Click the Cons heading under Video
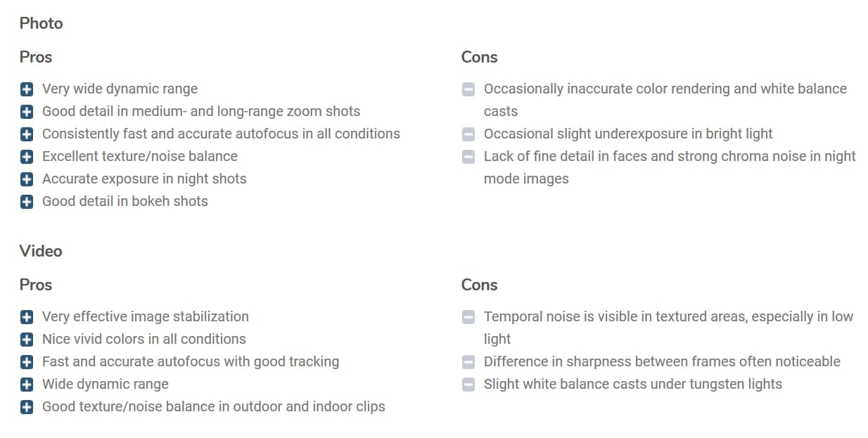The height and width of the screenshot is (438, 868). [480, 285]
